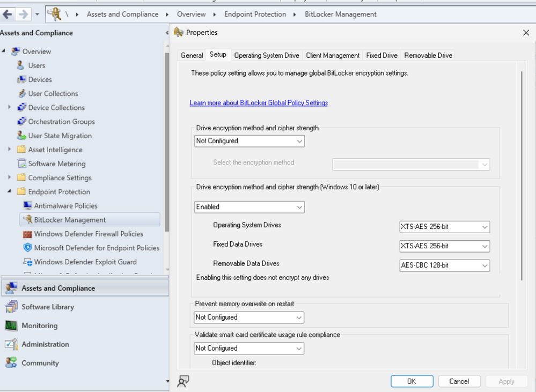Expand the Asset Intelligence node

pos(10,150)
